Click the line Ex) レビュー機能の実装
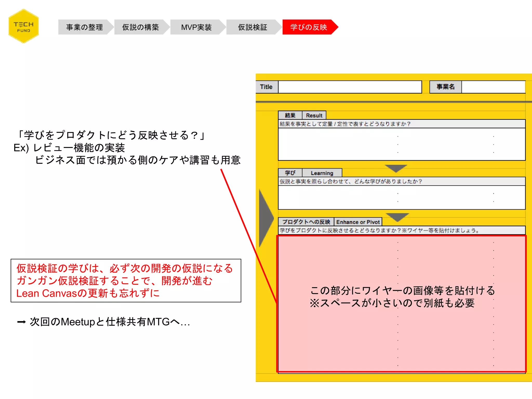The image size is (532, 399). [x=69, y=148]
